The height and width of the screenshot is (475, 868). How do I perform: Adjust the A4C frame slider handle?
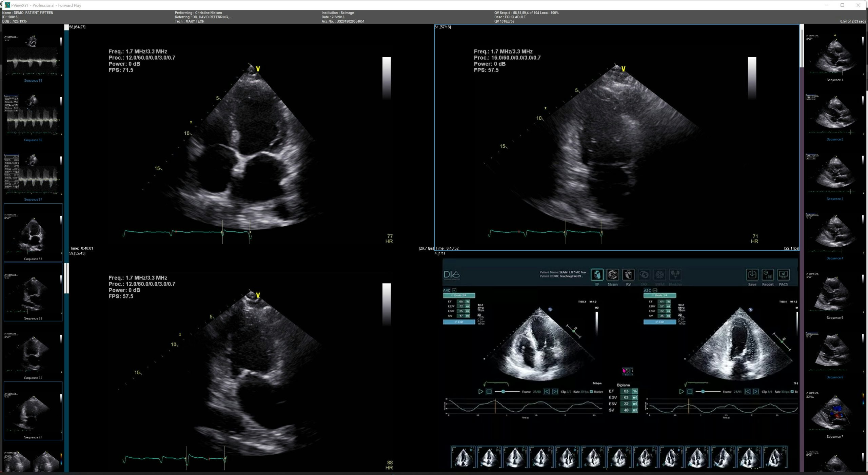coord(503,392)
